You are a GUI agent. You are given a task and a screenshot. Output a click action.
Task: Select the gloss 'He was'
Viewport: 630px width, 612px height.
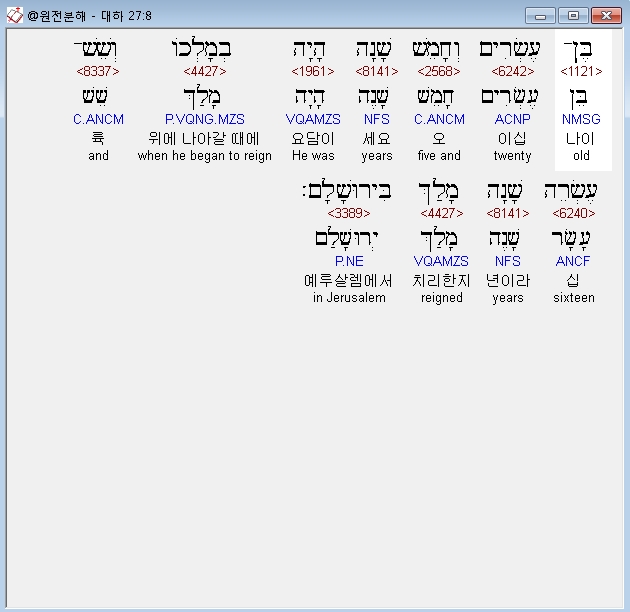coord(313,156)
